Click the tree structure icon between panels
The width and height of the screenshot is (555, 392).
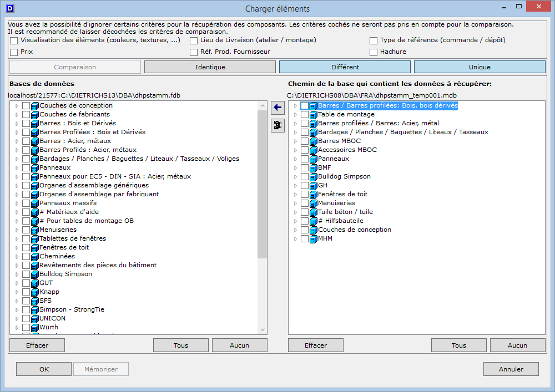(x=277, y=126)
